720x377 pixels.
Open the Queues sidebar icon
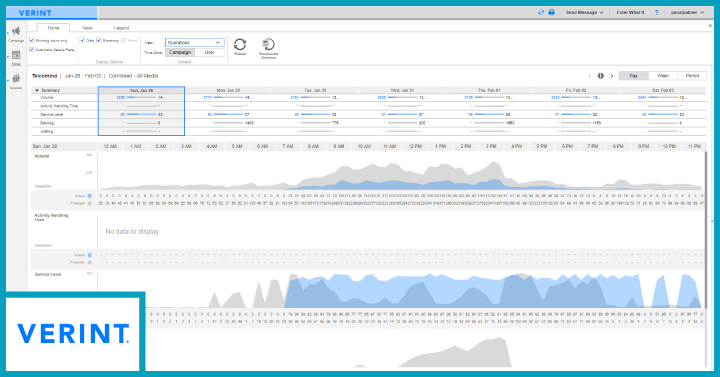click(16, 79)
